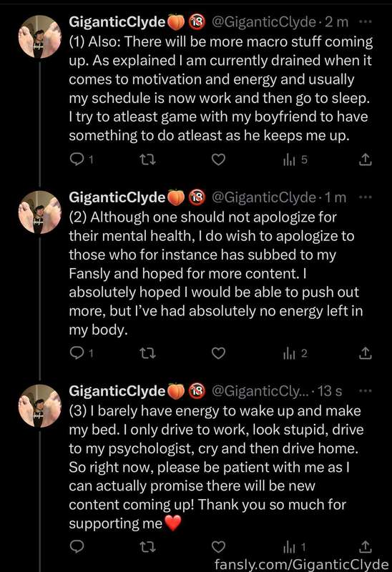Image resolution: width=392 pixels, height=572 pixels.
Task: Reply to the second tweet about Fansly
Action: click(82, 352)
